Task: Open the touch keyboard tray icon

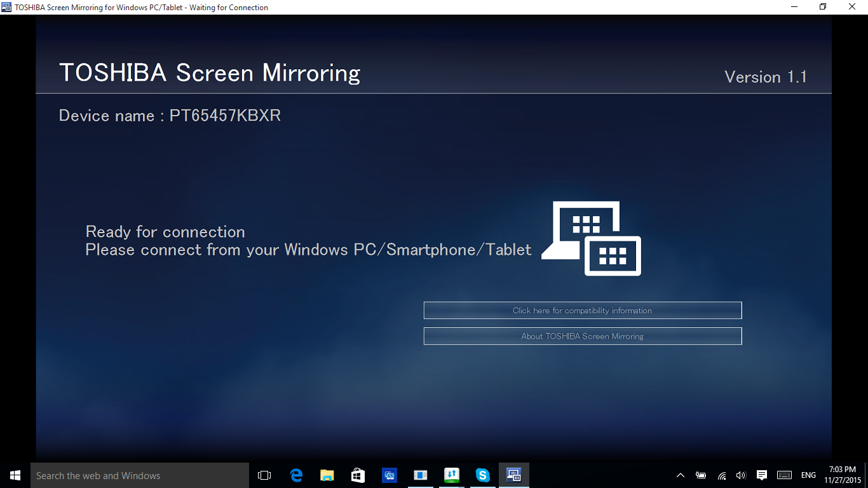Action: 784,475
